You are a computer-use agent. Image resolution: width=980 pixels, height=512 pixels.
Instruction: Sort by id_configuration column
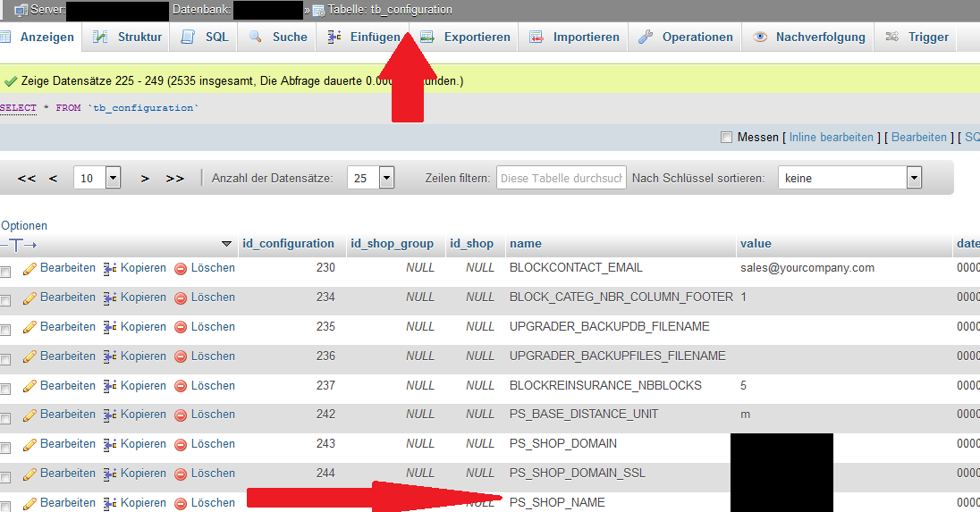(x=288, y=244)
